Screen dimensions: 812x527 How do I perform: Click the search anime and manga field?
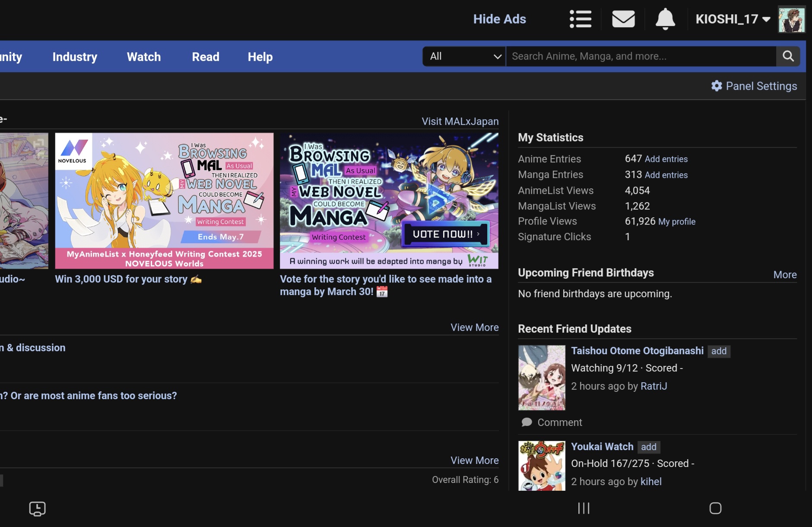641,56
